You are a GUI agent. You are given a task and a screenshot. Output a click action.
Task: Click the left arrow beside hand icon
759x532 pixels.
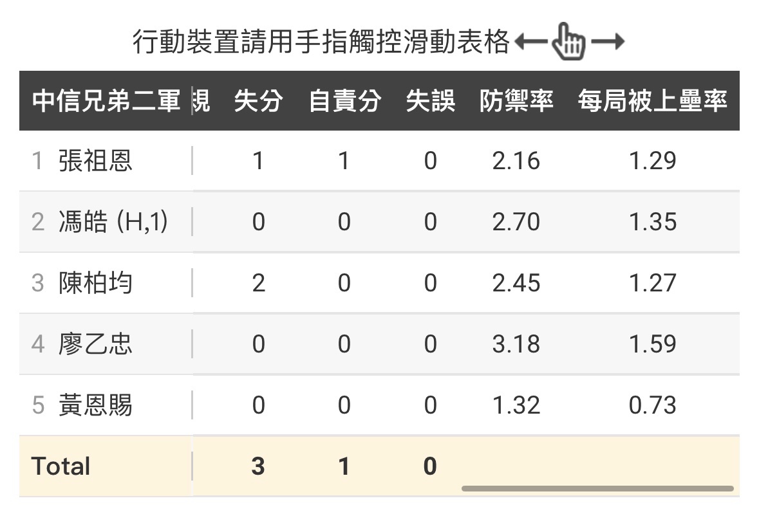pyautogui.click(x=530, y=43)
